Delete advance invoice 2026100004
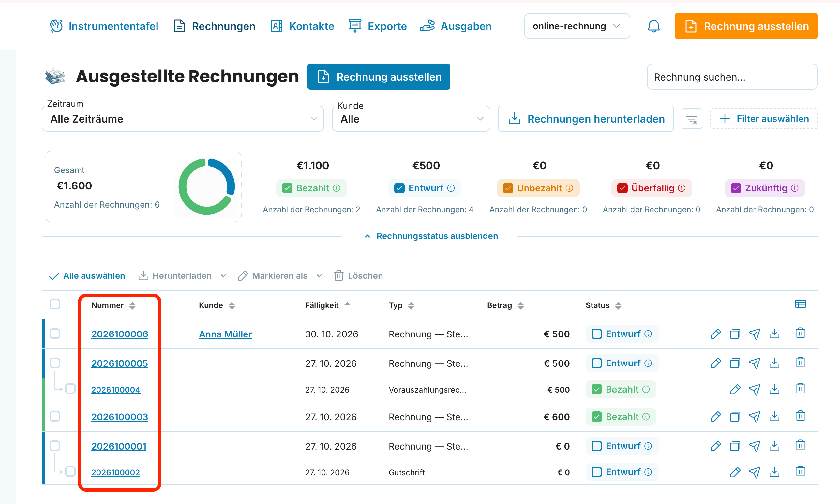The image size is (840, 504). (800, 389)
